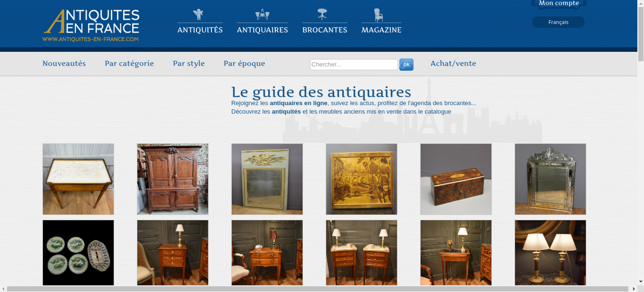Viewport: 644px width, 292px height.
Task: Open the Achat/vente page
Action: point(453,63)
